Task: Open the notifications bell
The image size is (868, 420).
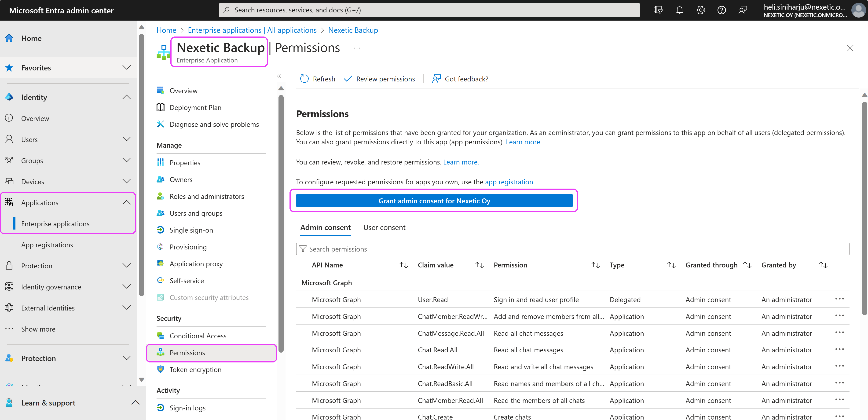Action: [x=679, y=10]
